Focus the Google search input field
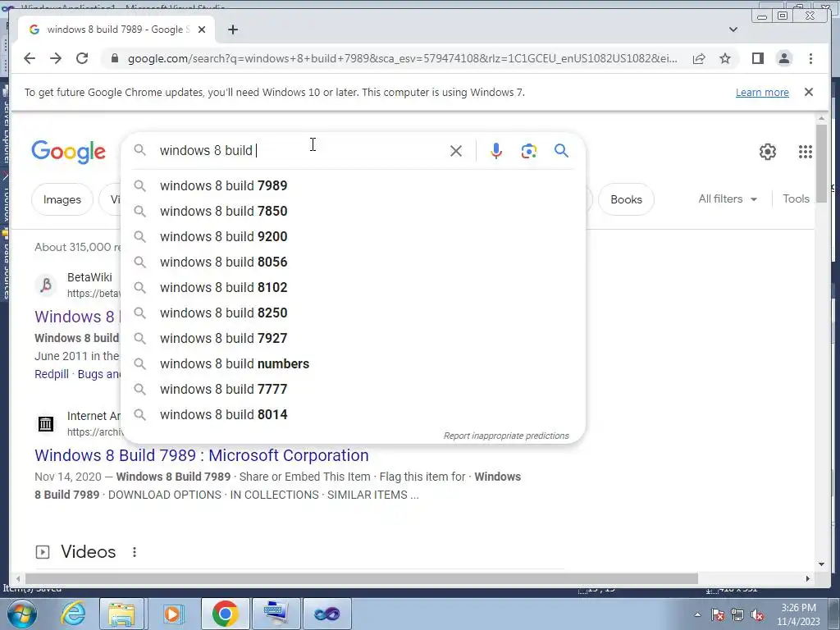The image size is (840, 630). click(x=300, y=151)
